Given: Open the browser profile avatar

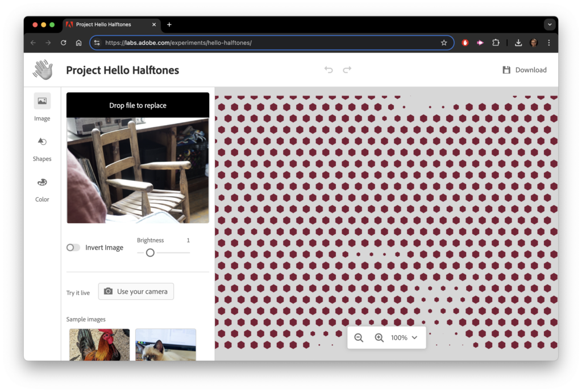Looking at the screenshot, I should click(x=534, y=43).
